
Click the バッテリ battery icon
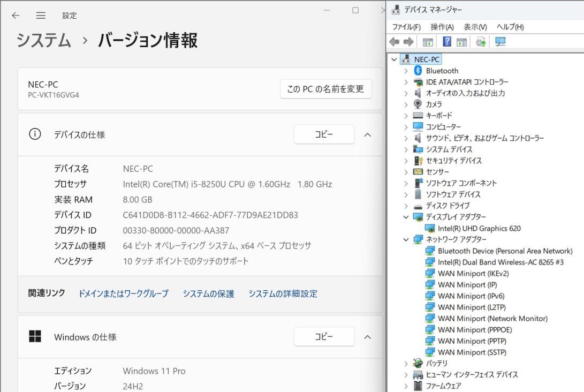pyautogui.click(x=418, y=363)
